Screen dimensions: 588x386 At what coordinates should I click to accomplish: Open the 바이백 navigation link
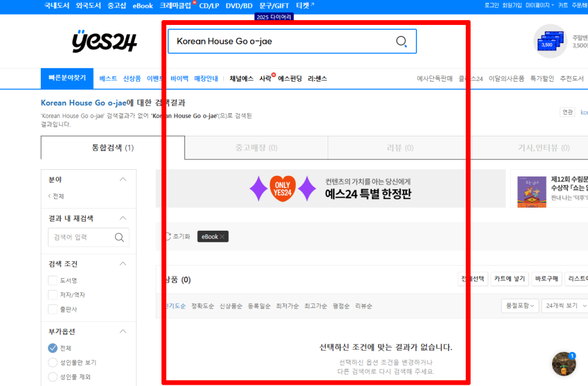click(179, 79)
